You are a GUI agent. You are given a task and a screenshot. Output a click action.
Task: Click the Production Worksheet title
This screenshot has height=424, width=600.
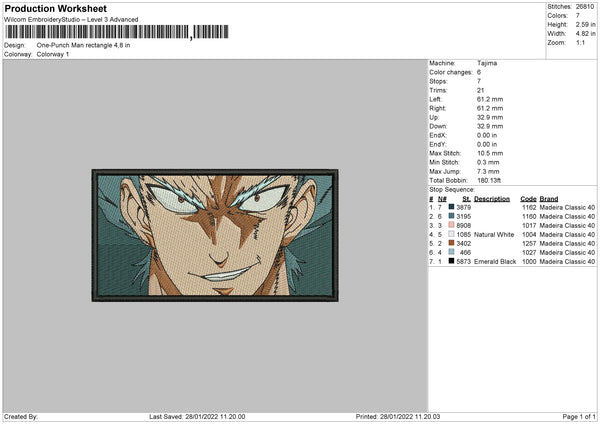pos(50,7)
